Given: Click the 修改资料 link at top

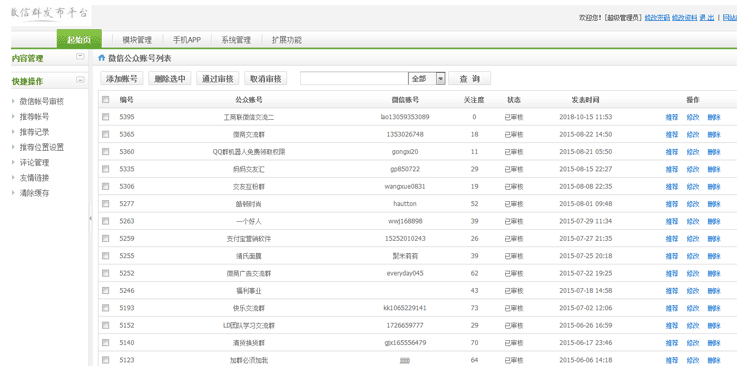Looking at the screenshot, I should coord(684,18).
